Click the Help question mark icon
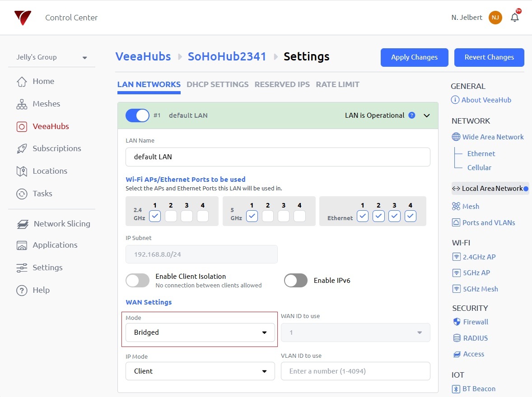This screenshot has width=532, height=397. tap(22, 291)
